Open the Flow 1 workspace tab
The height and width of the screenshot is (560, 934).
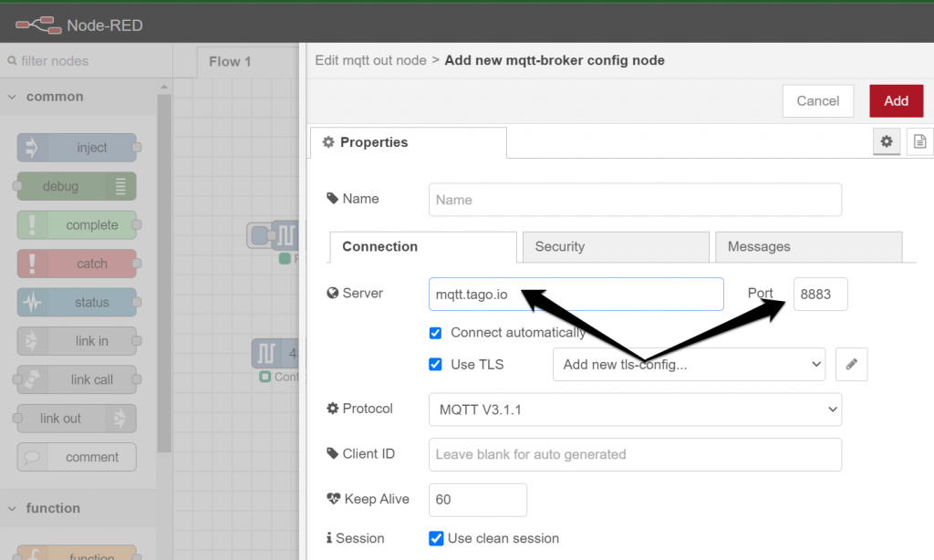click(248, 62)
